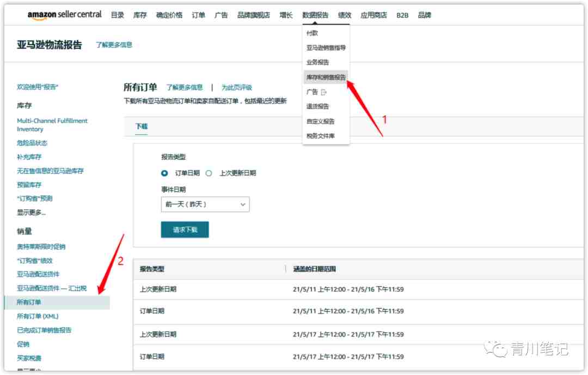Open the "订购省"绩效 sidebar link
Image resolution: width=588 pixels, height=375 pixels.
(34, 261)
